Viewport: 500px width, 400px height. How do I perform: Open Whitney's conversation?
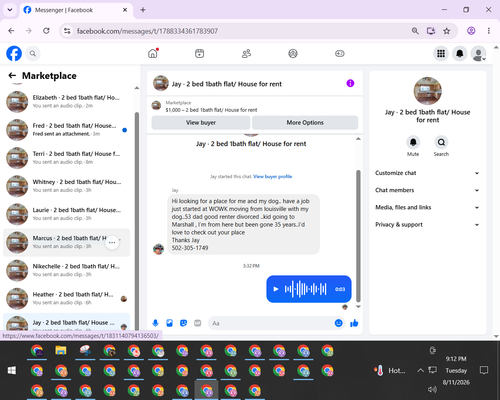[x=67, y=186]
